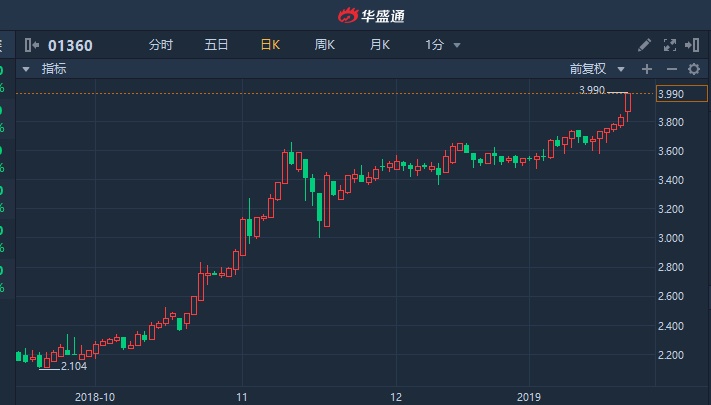The height and width of the screenshot is (405, 711).
Task: Select the 周K weekly candlestick tab
Action: (325, 45)
